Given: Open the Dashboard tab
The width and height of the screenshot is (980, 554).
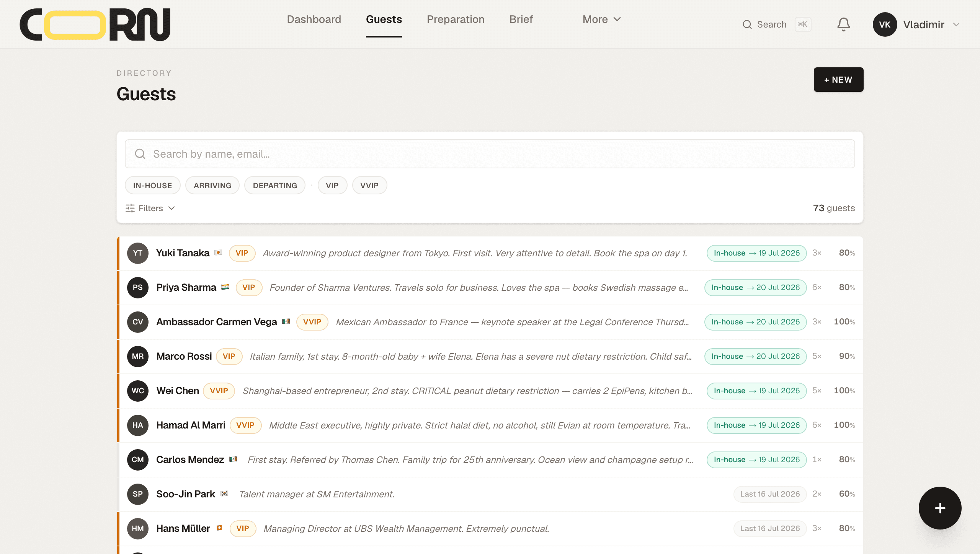Looking at the screenshot, I should 314,20.
